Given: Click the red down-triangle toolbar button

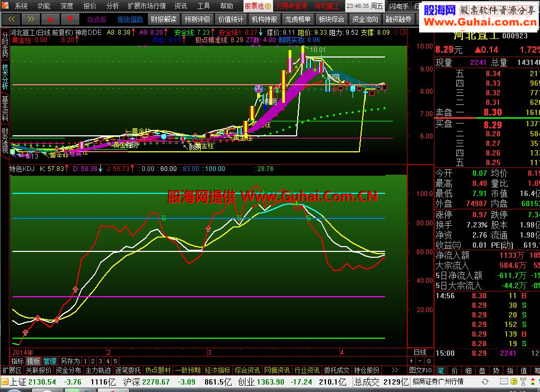Looking at the screenshot, I should [x=70, y=19].
